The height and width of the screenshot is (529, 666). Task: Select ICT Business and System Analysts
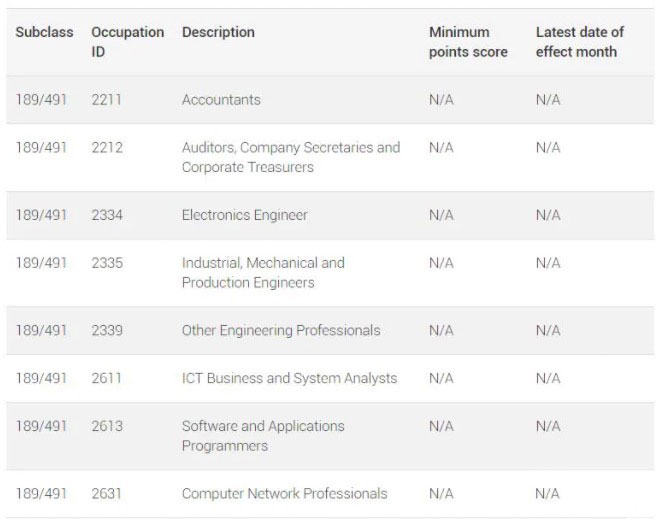(289, 378)
